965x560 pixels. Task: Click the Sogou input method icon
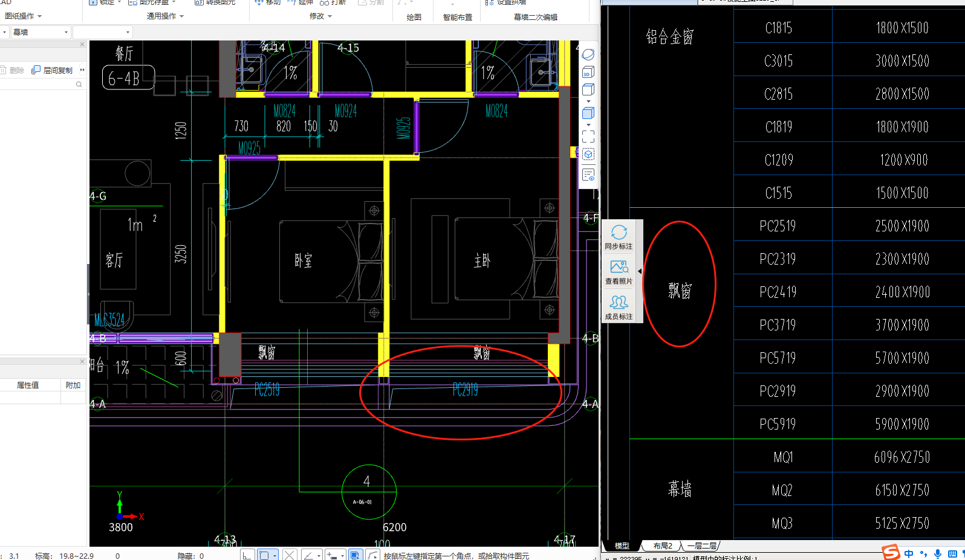891,553
